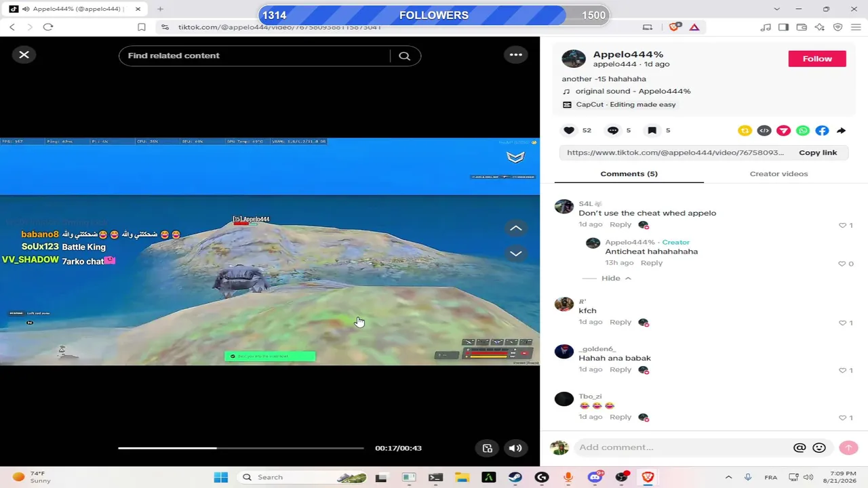Open the tab search dropdown arrow
The height and width of the screenshot is (488, 868).
(x=776, y=9)
